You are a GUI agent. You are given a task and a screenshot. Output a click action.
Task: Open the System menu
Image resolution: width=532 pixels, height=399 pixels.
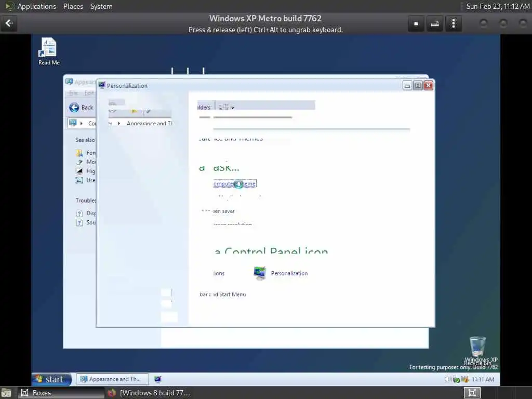[101, 6]
